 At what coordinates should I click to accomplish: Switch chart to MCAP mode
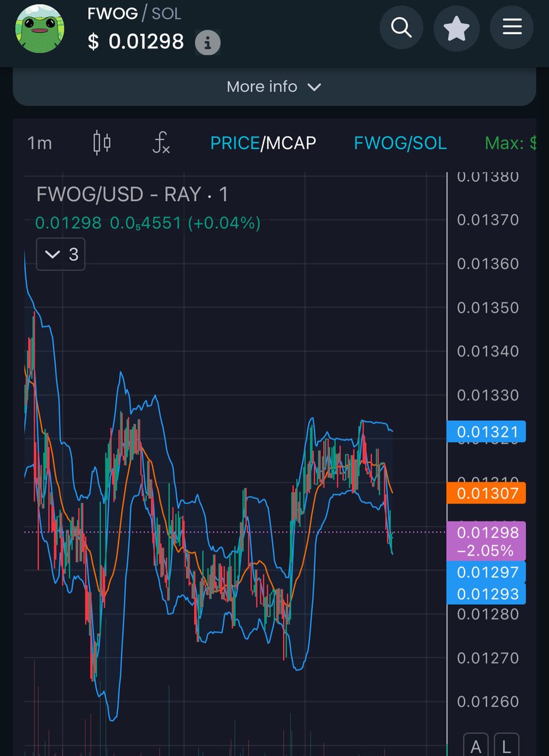point(291,143)
